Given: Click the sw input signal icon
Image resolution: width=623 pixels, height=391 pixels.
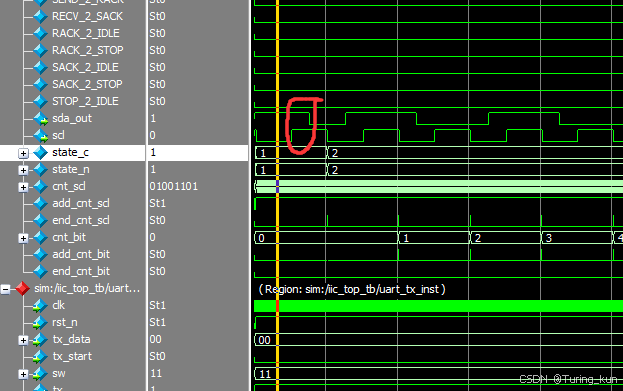Looking at the screenshot, I should [x=40, y=374].
